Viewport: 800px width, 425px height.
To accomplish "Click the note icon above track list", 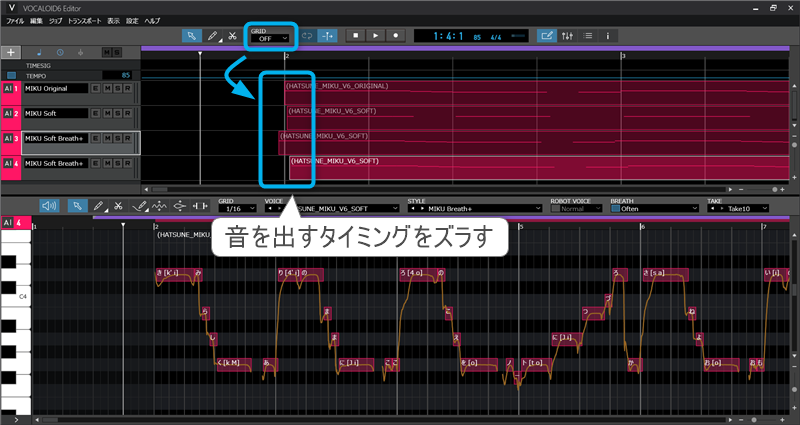I will point(40,53).
